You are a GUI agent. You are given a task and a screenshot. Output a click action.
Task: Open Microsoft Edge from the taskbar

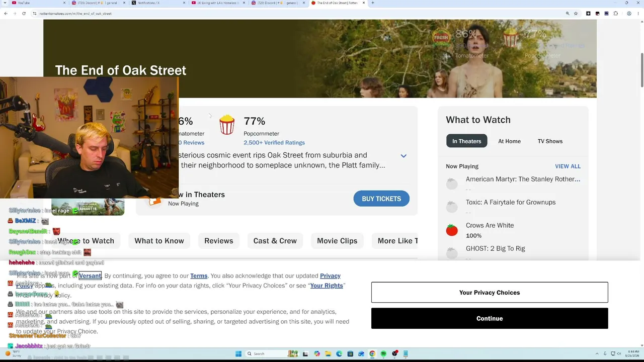tap(339, 353)
